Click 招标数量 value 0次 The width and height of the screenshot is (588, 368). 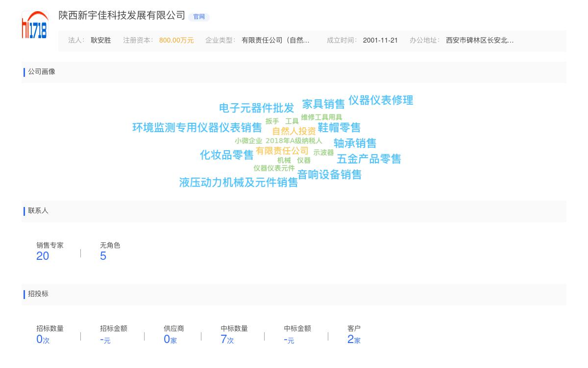coord(43,339)
